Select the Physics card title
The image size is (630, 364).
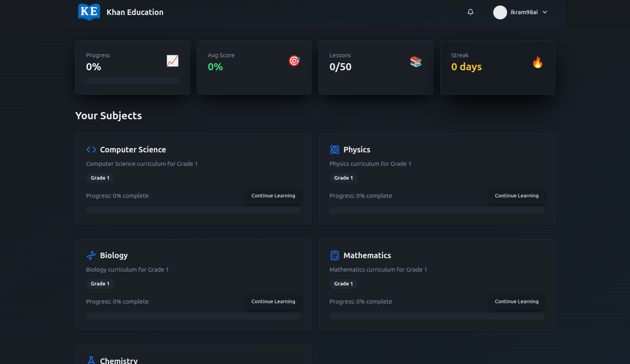pyautogui.click(x=357, y=150)
